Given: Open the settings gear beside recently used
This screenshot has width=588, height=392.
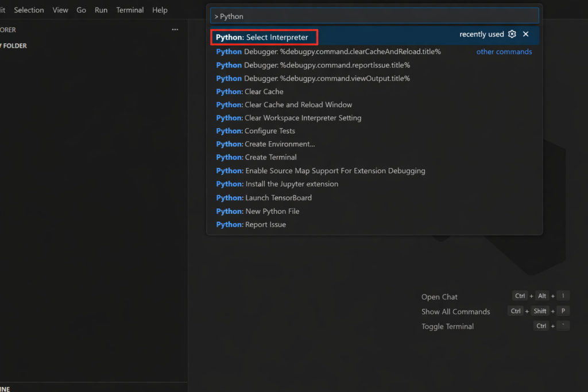Looking at the screenshot, I should (512, 34).
